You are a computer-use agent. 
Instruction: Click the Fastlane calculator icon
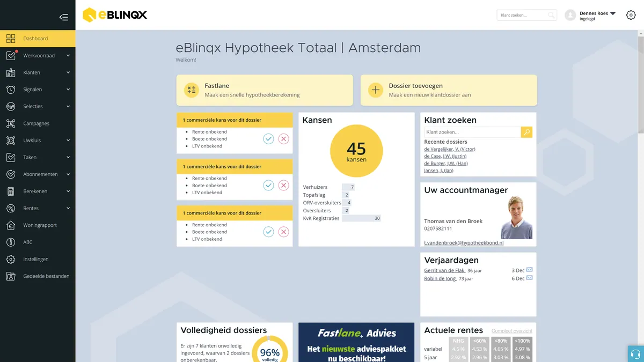tap(192, 90)
